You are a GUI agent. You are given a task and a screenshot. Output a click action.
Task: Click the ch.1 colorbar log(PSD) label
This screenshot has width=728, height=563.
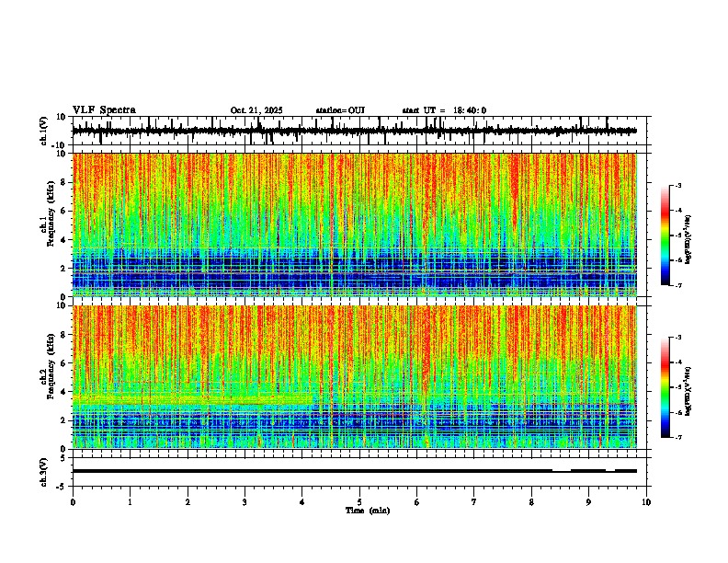click(688, 239)
